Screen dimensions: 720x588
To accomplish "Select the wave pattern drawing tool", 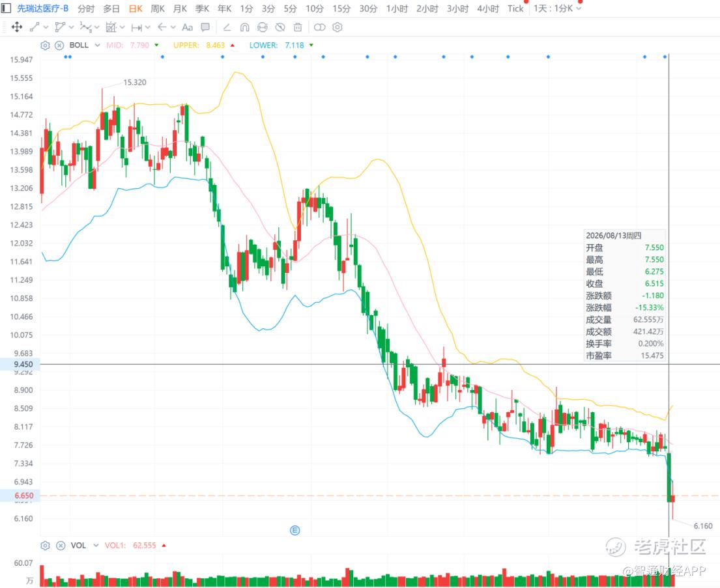I will point(85,27).
